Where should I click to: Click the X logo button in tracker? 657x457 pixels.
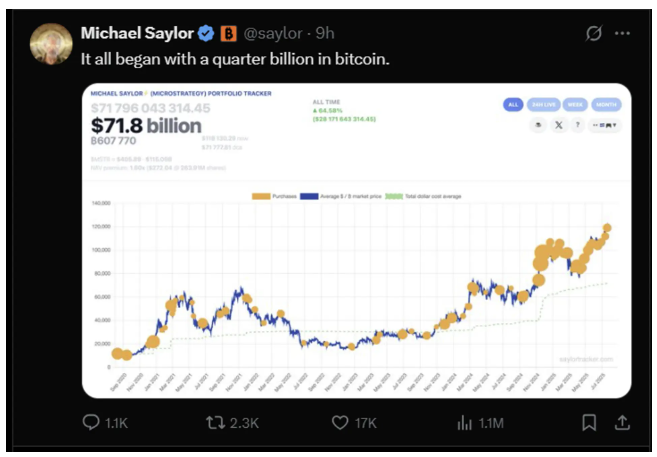558,125
